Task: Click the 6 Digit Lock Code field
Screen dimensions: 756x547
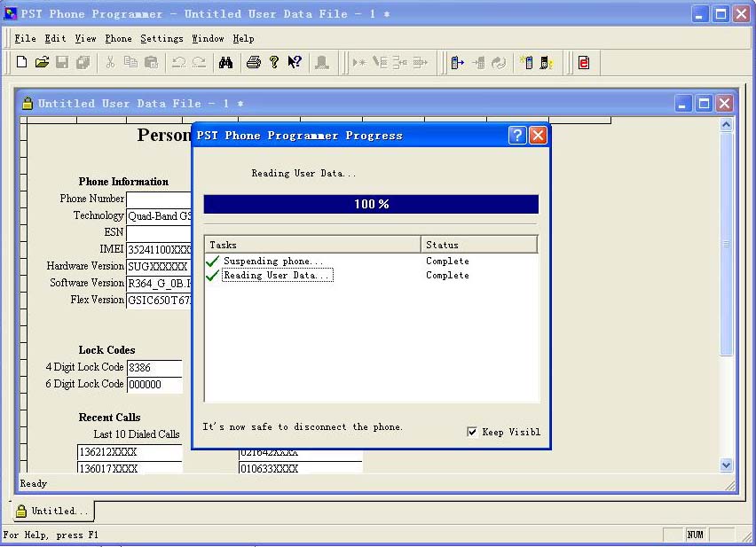Action: coord(154,384)
